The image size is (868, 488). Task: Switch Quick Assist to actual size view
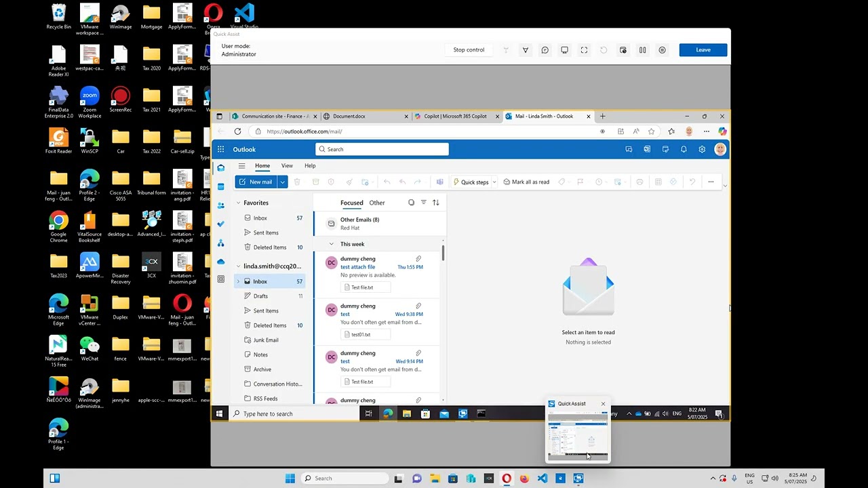[584, 50]
